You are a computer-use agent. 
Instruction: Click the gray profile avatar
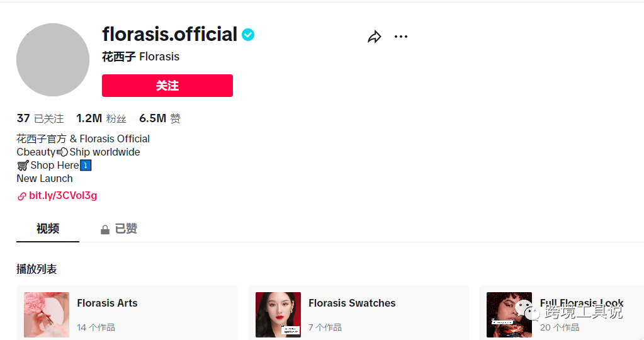53,60
